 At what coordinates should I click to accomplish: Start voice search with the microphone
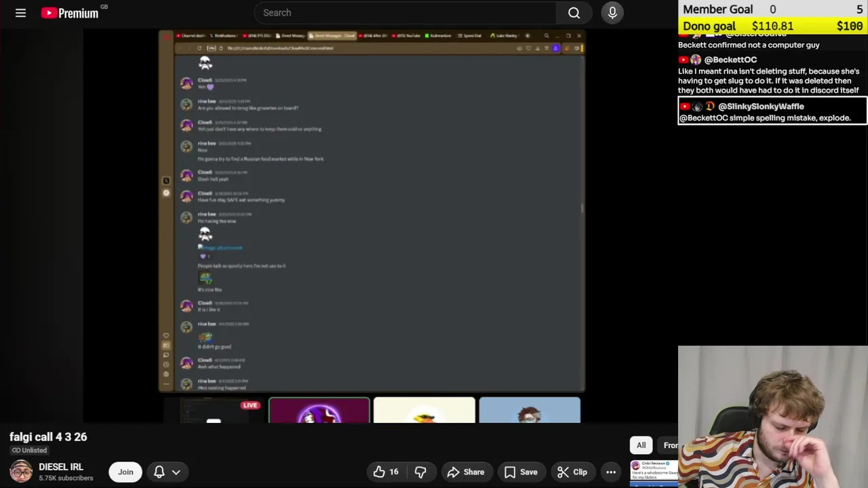612,13
